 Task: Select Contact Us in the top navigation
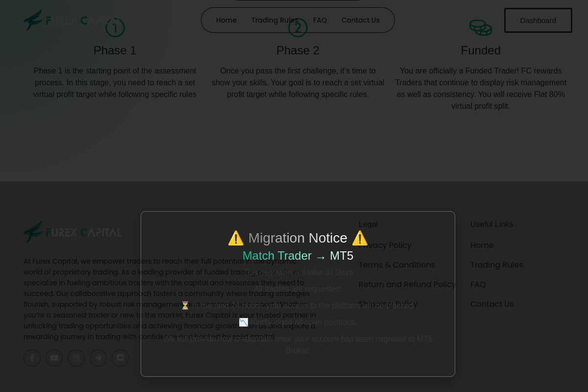coord(360,20)
